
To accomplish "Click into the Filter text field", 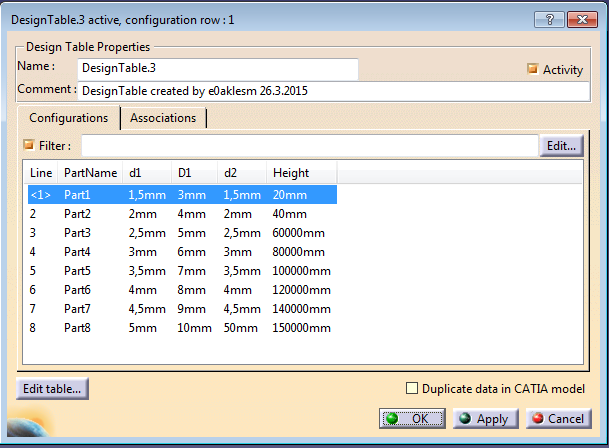I will tap(310, 146).
